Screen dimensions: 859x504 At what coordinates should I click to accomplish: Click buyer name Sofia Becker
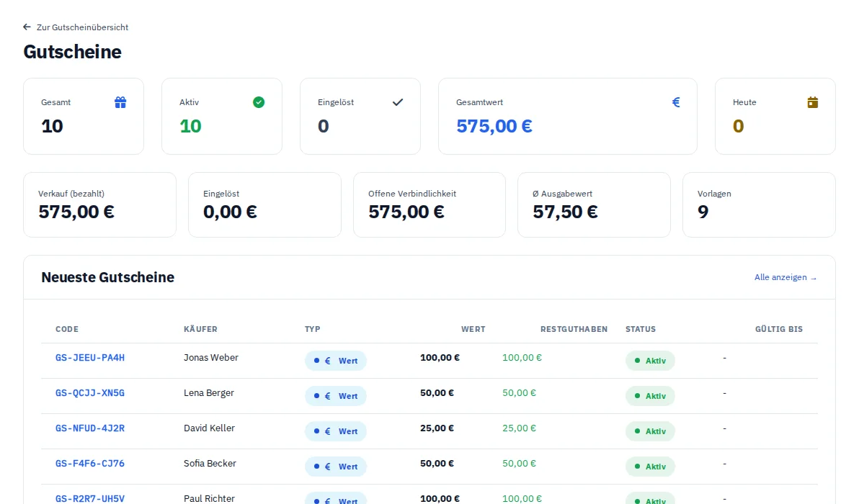(x=210, y=464)
